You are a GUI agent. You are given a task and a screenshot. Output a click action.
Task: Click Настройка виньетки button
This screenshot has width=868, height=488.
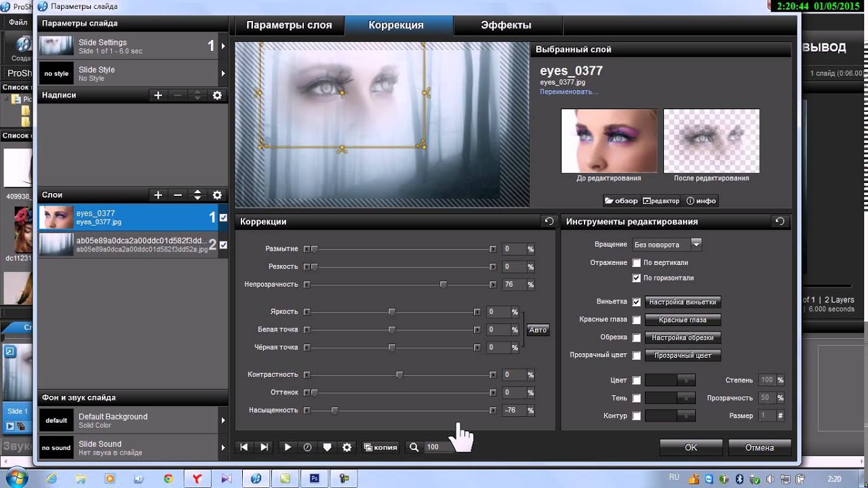[682, 302]
